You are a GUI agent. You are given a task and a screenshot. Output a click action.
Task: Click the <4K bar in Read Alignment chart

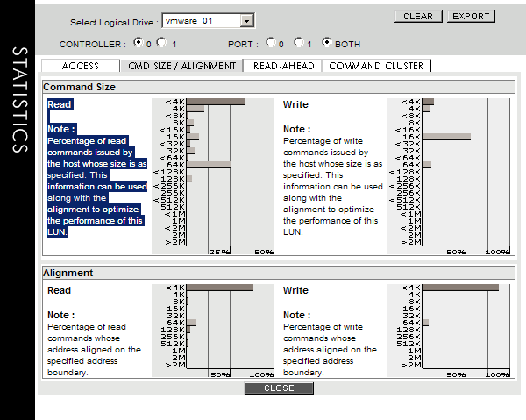click(219, 288)
